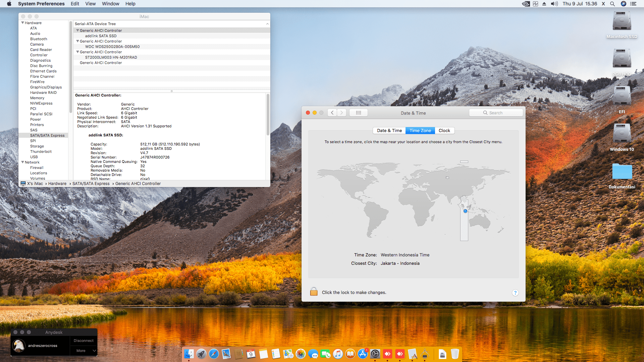644x362 pixels.
Task: Open Spotlight search in the menu bar
Action: click(x=612, y=4)
